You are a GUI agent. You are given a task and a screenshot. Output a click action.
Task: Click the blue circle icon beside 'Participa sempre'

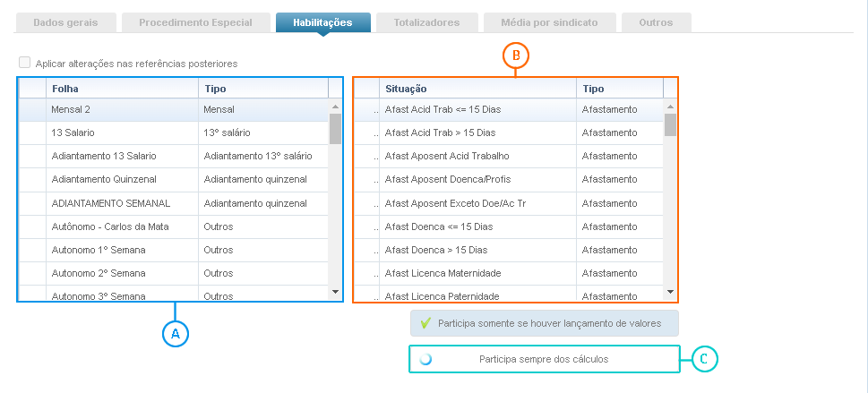[425, 359]
